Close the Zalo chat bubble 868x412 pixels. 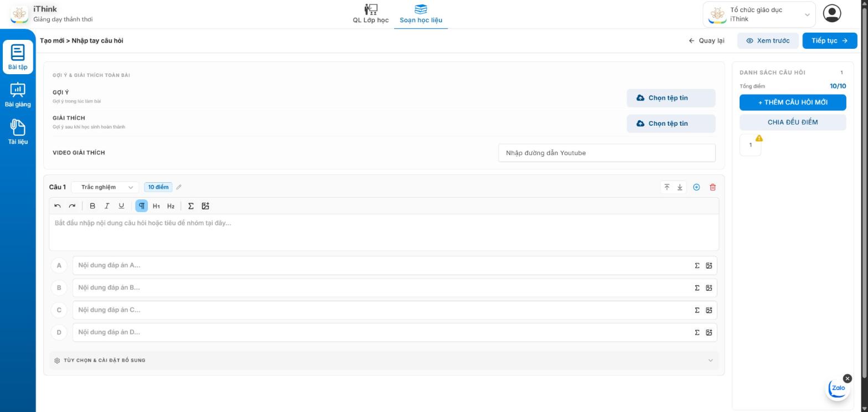point(848,378)
